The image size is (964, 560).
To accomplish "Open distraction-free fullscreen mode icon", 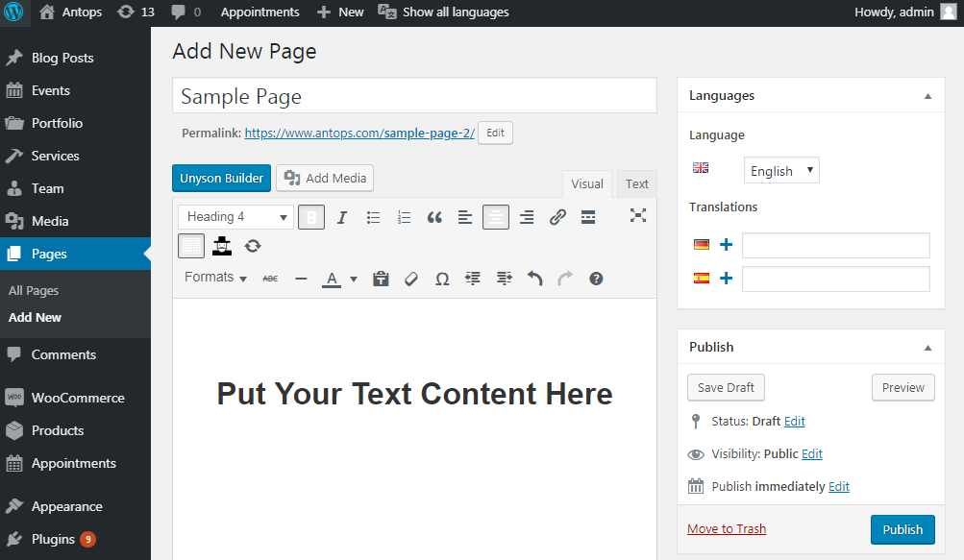I will pos(638,215).
